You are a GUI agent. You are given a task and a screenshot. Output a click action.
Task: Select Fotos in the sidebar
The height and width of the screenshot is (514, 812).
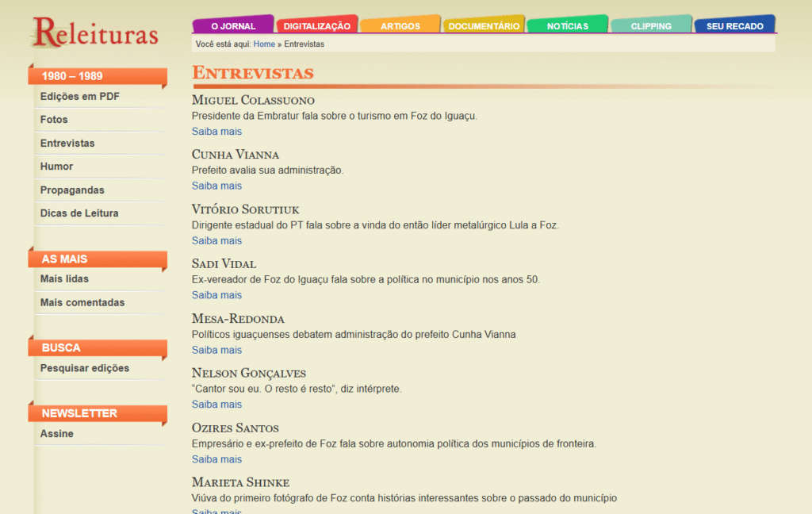pos(54,120)
